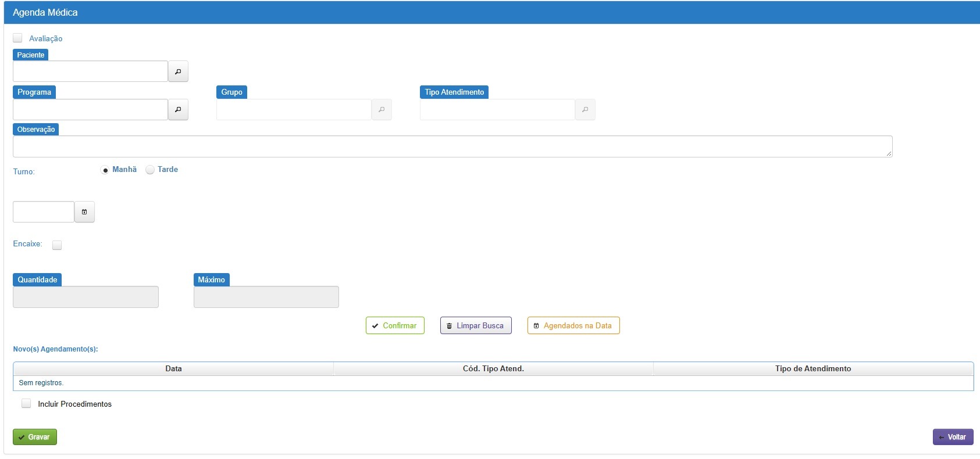Click the 'Agenda Médica' panel title

(x=45, y=12)
